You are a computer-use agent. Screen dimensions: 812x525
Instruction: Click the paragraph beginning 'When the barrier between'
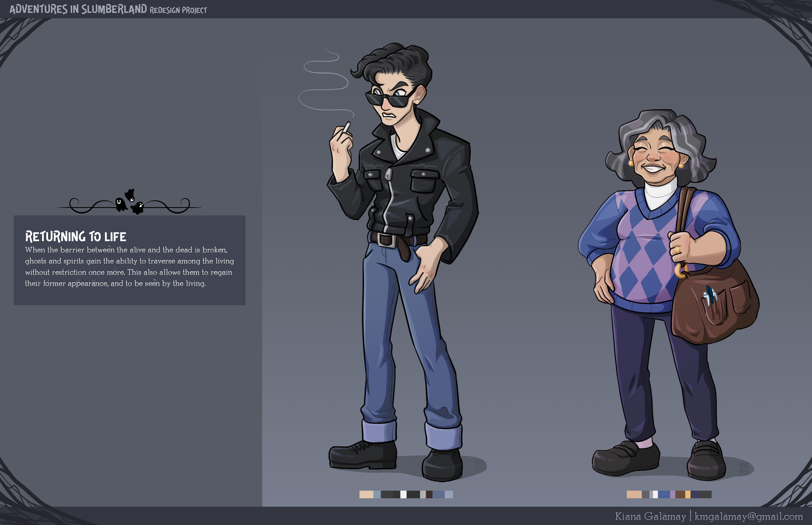[x=129, y=267]
